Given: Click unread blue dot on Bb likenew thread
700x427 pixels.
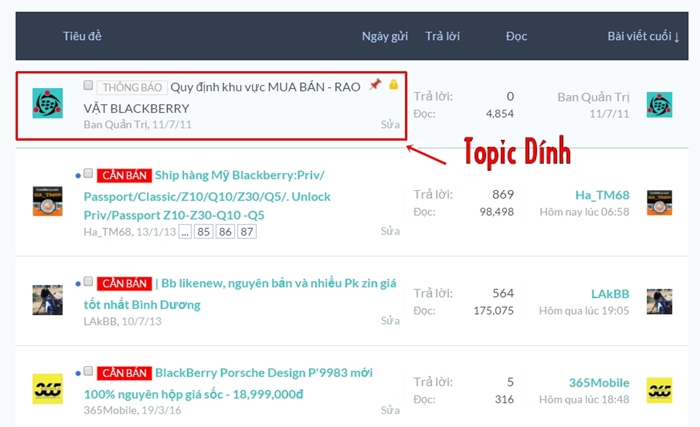Looking at the screenshot, I should [78, 283].
